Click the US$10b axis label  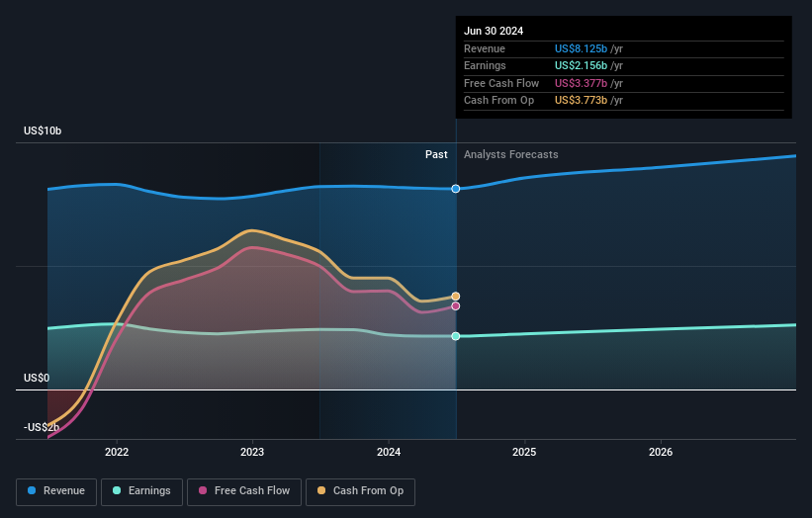point(43,130)
